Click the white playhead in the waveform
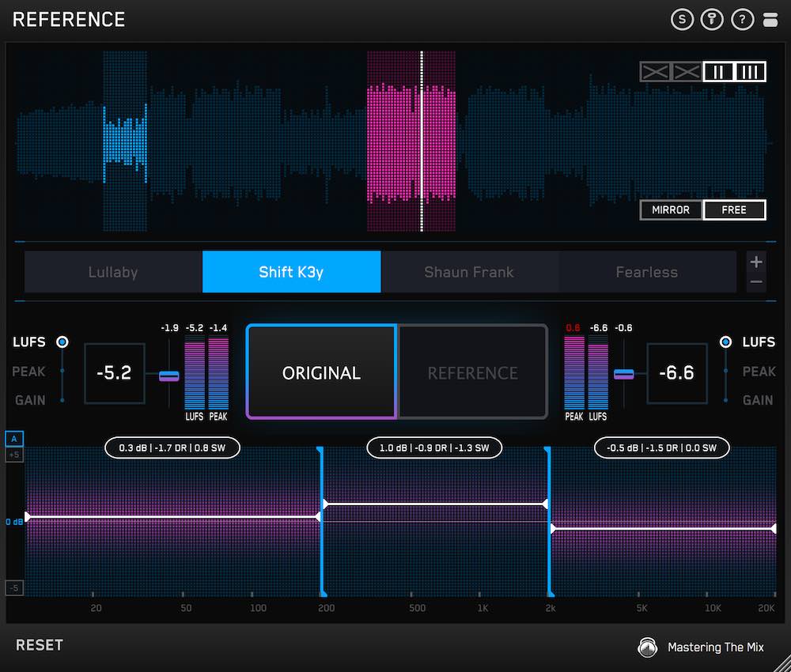791x672 pixels. (x=422, y=142)
